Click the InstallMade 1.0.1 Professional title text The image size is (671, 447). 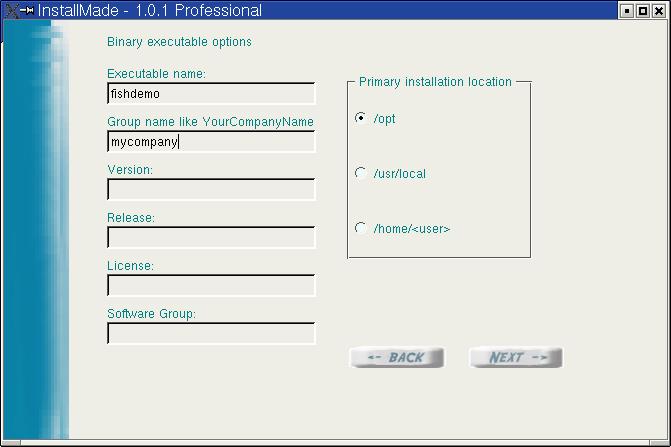tap(150, 10)
